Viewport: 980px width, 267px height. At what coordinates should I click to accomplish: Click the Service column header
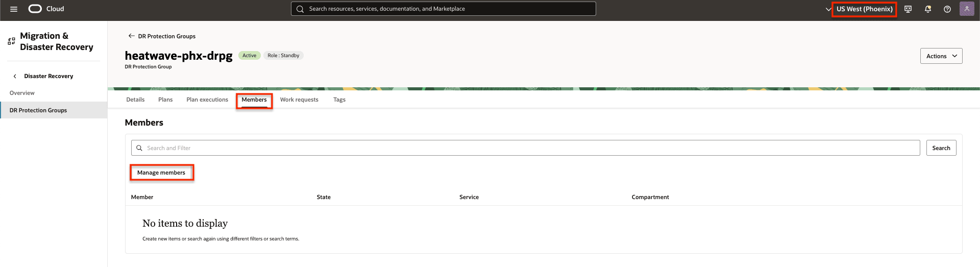469,197
